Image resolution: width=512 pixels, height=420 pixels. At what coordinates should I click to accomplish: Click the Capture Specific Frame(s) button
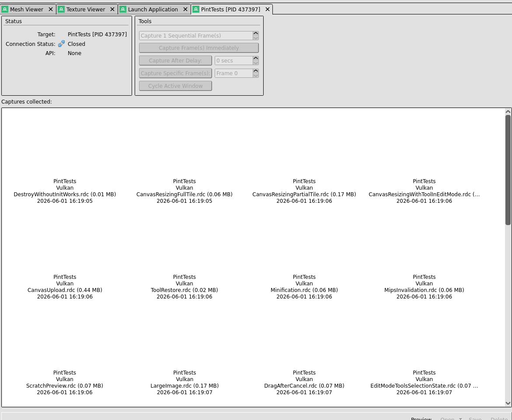pos(175,73)
